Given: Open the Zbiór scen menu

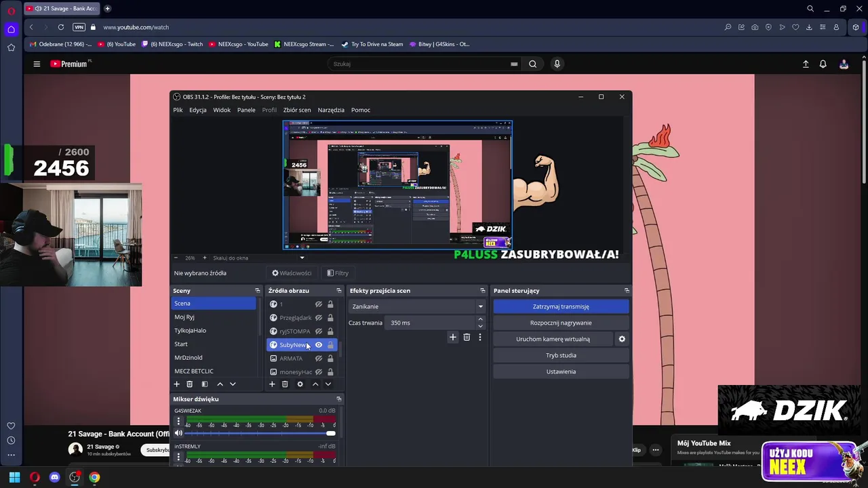Looking at the screenshot, I should click(x=297, y=110).
